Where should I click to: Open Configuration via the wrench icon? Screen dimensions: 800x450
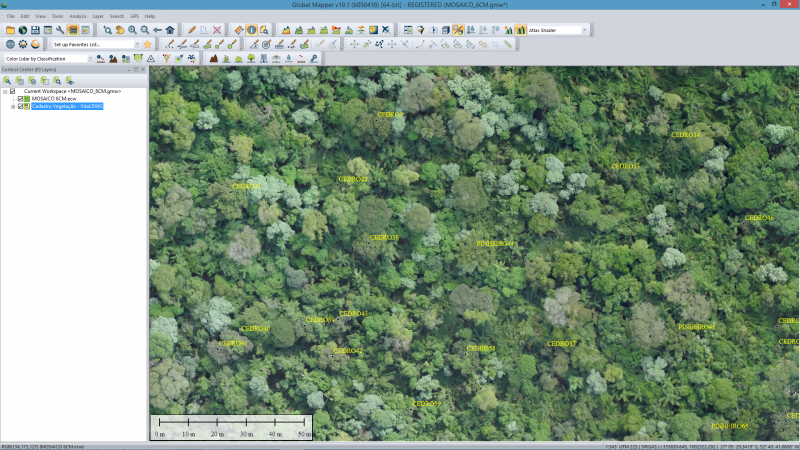pos(60,30)
